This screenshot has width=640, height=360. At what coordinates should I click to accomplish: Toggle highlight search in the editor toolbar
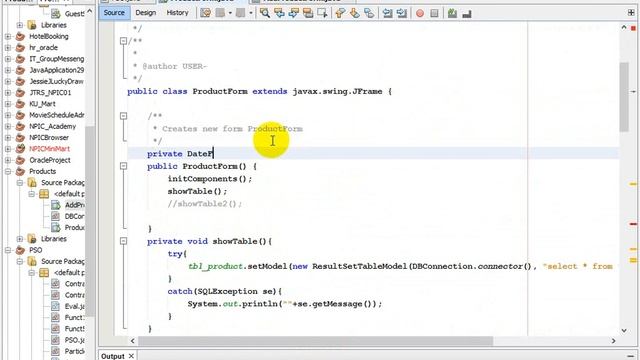click(308, 13)
